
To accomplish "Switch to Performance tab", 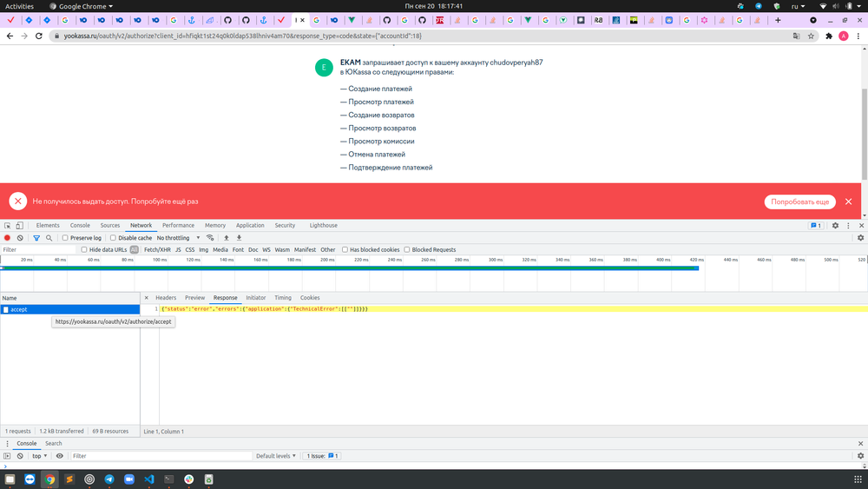I will [x=178, y=226].
